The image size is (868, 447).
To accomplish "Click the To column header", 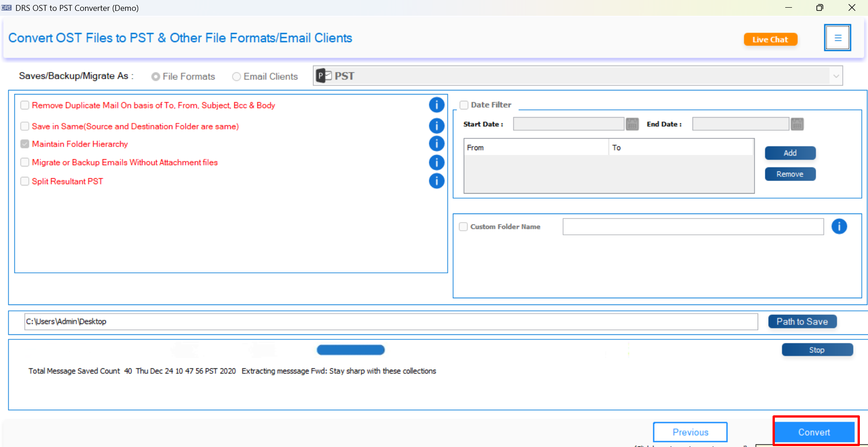I will click(681, 147).
